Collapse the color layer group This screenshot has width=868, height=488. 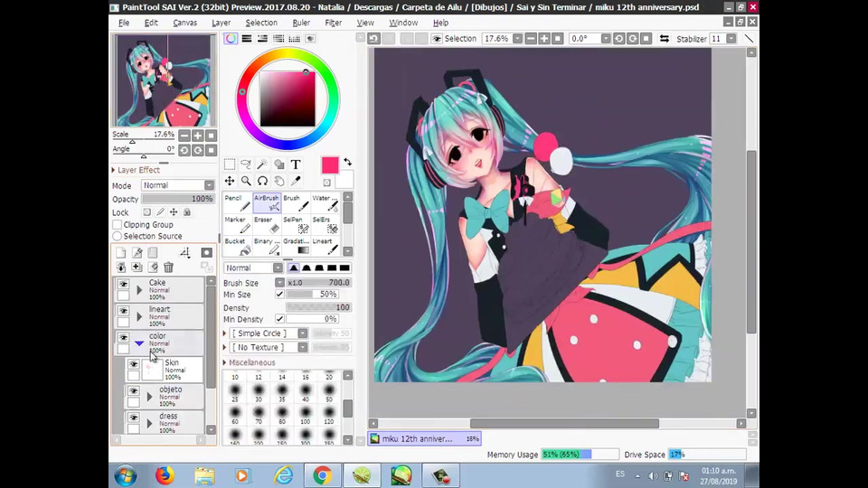tap(139, 343)
